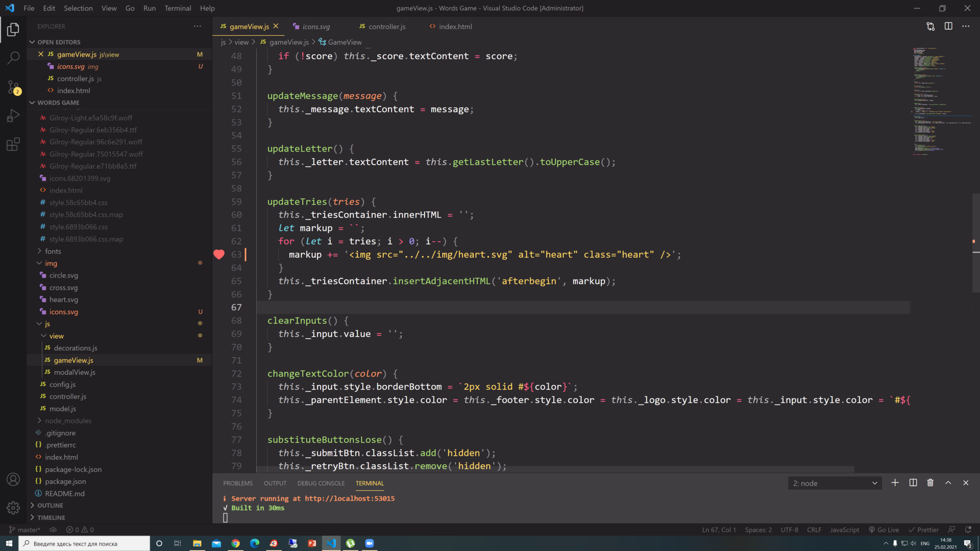The image size is (980, 551).
Task: Click the minimap code overview
Action: point(942,102)
